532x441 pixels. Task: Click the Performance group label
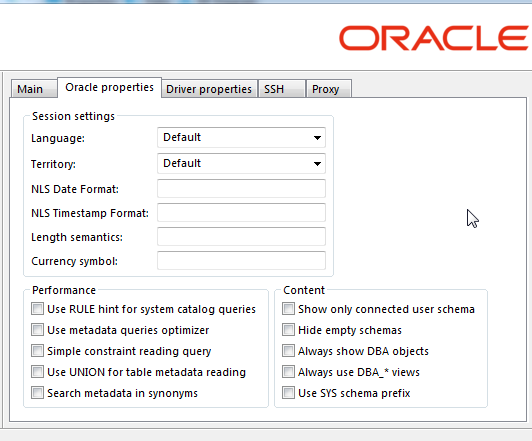[64, 290]
